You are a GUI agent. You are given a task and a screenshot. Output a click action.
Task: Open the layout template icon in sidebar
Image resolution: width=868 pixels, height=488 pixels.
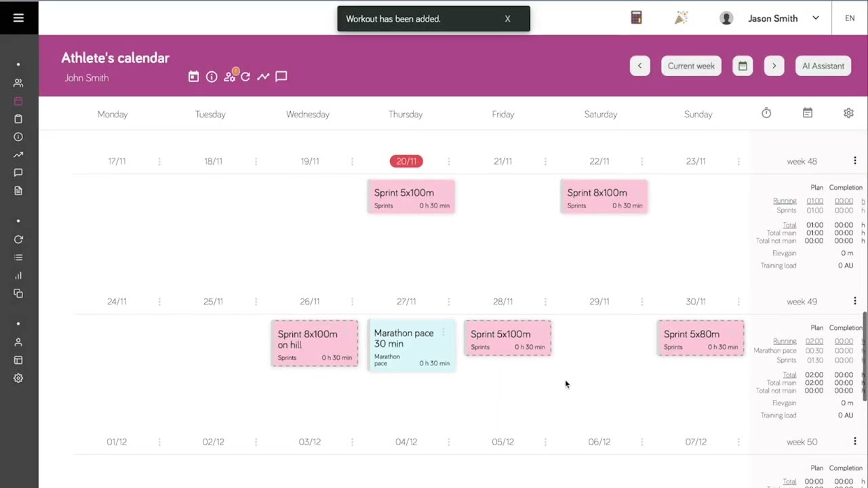pos(18,360)
